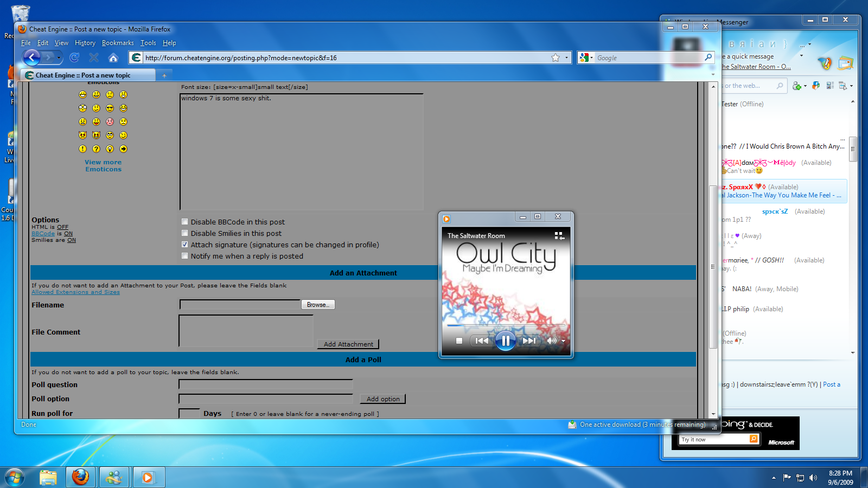Open the paintbrush scene icon in Messenger
868x488 pixels.
(x=825, y=63)
